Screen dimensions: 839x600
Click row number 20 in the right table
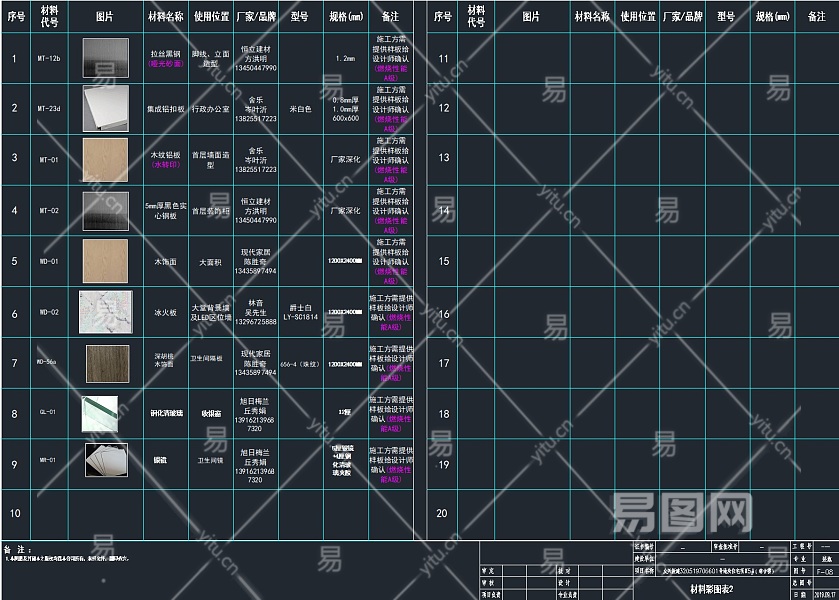(443, 513)
